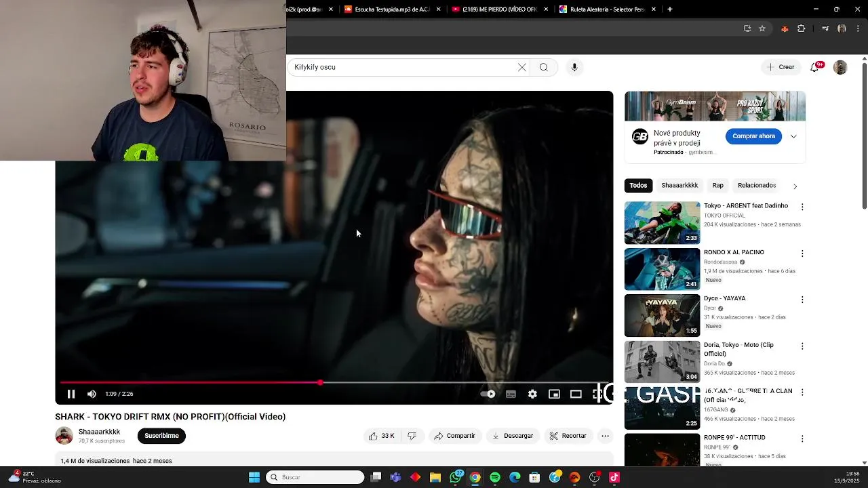Start voice search with microphone
The height and width of the screenshot is (488, 868).
[574, 67]
